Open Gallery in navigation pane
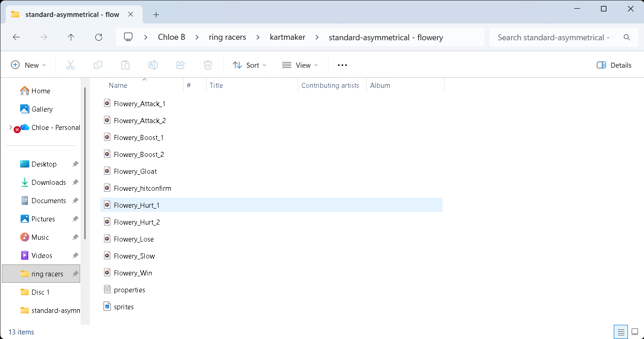This screenshot has height=339, width=644. click(37, 109)
